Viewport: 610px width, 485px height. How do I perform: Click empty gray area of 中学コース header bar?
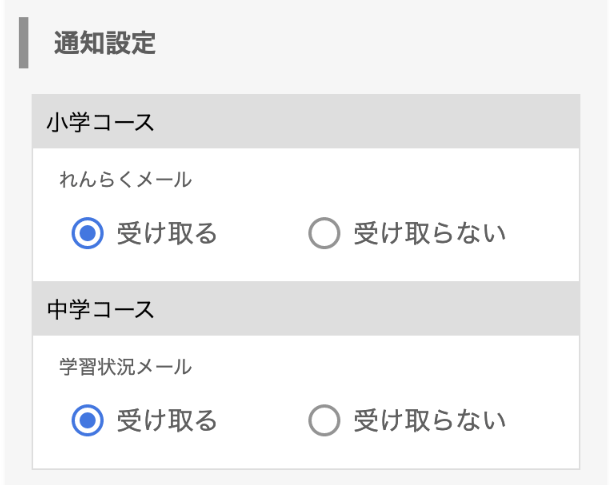click(x=400, y=308)
